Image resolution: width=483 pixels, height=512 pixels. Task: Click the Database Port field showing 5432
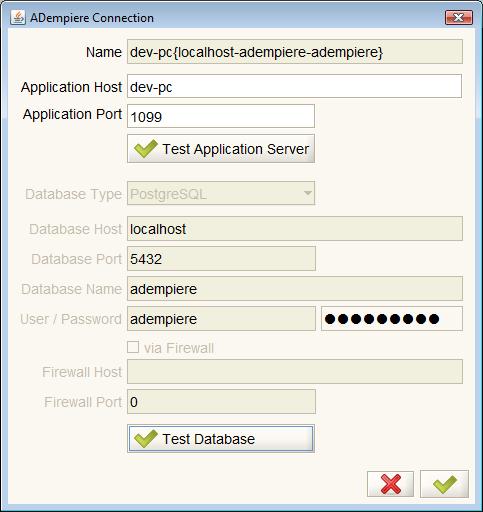coord(221,259)
